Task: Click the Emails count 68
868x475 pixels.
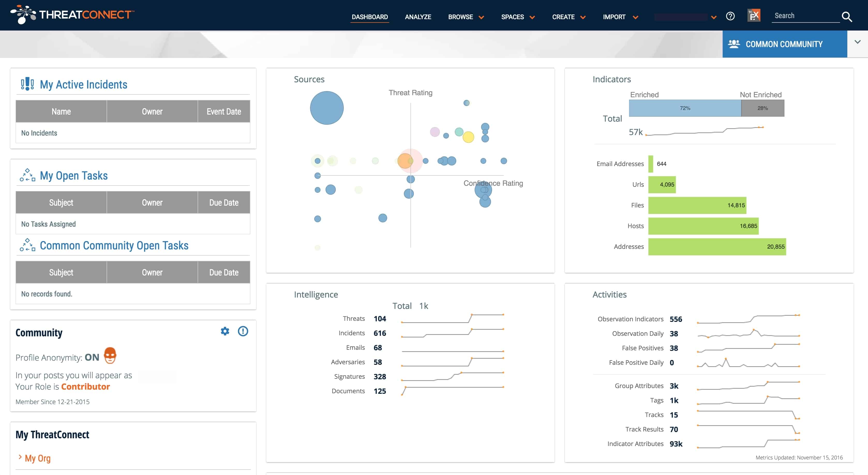Action: [x=378, y=347]
